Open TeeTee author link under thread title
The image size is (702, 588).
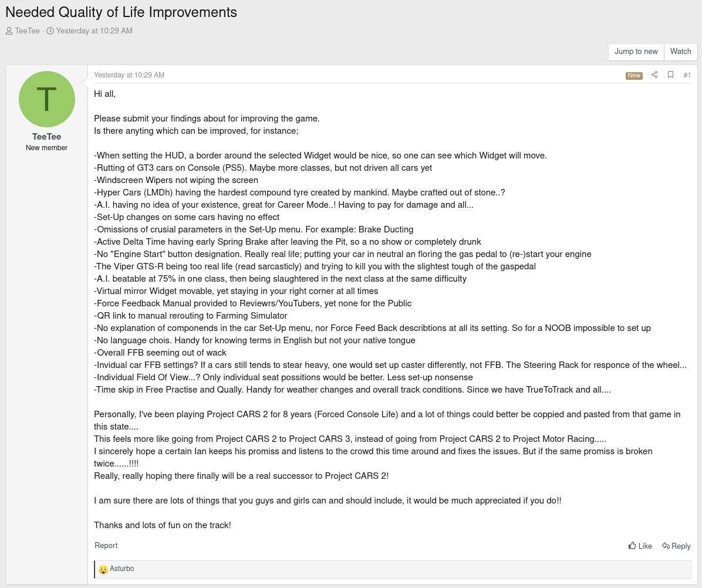[x=28, y=31]
